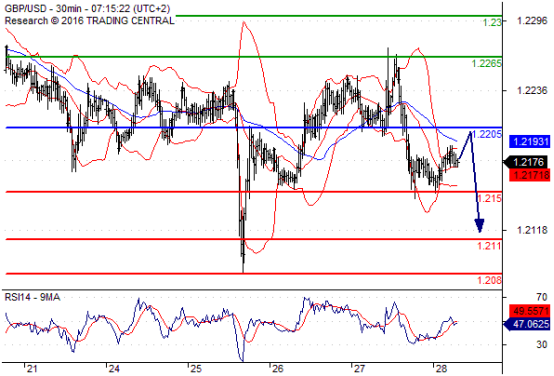Viewport: 554px width, 376px height.
Task: Click the GBP/USD 30min chart title
Action: click(87, 8)
